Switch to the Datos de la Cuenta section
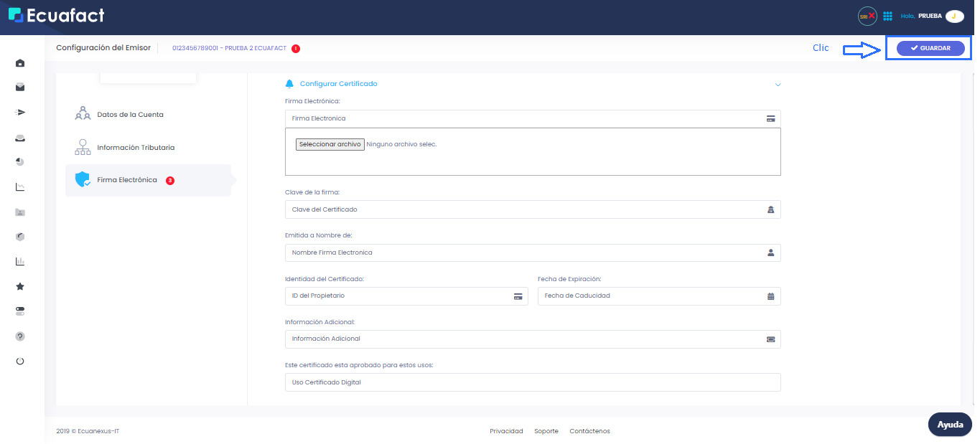The image size is (980, 444). [129, 114]
